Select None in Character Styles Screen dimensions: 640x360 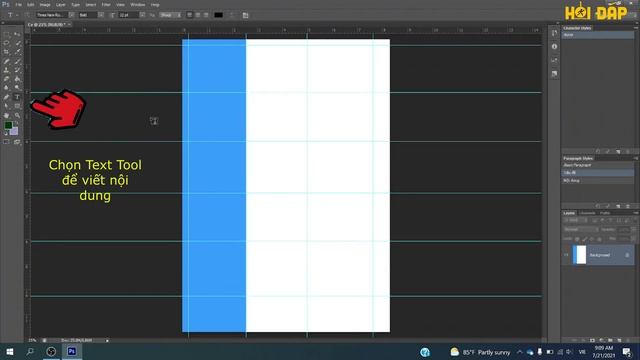pyautogui.click(x=598, y=35)
